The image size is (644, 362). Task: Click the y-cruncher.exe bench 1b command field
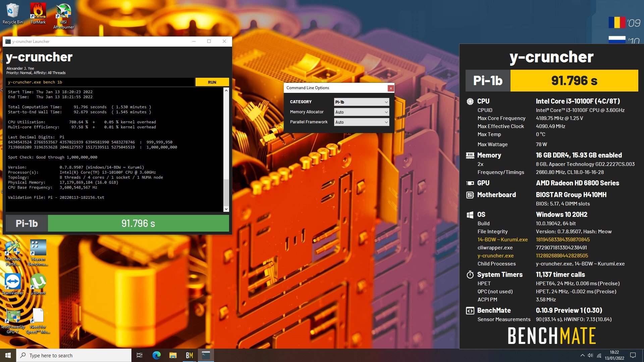click(x=100, y=82)
